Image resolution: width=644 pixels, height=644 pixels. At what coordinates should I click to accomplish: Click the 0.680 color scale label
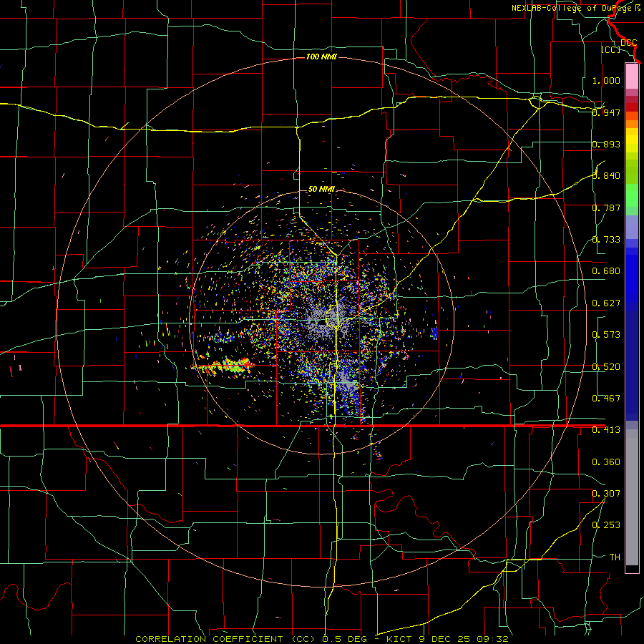[x=606, y=271]
